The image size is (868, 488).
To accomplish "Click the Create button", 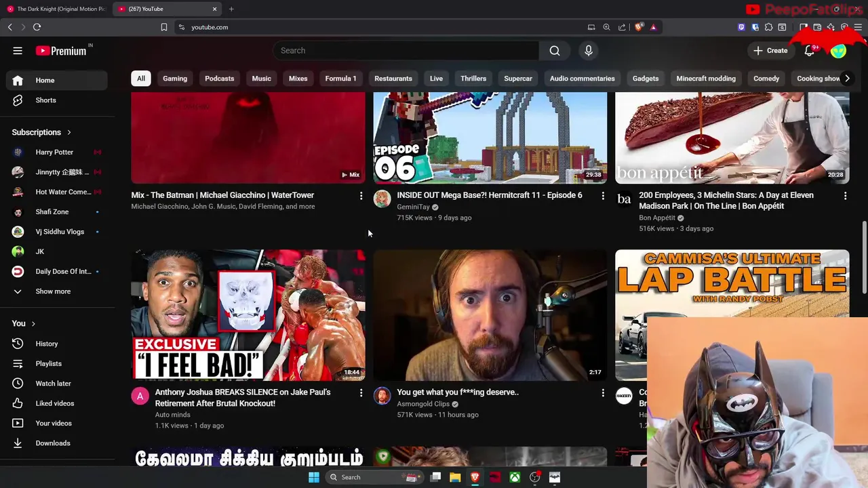I will pos(770,51).
